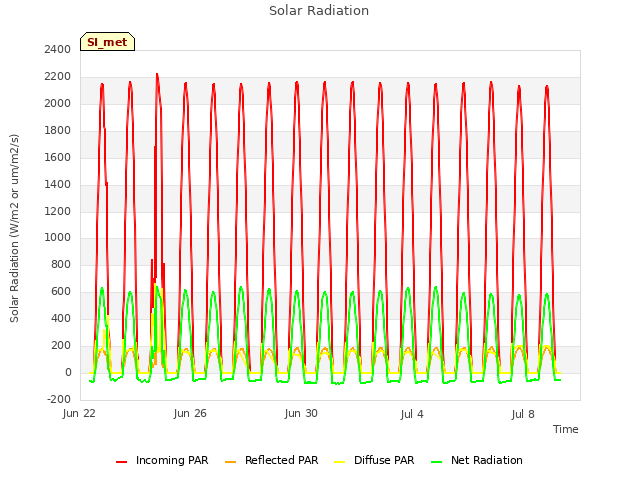Click the 2000 y-axis tick label

tap(58, 103)
